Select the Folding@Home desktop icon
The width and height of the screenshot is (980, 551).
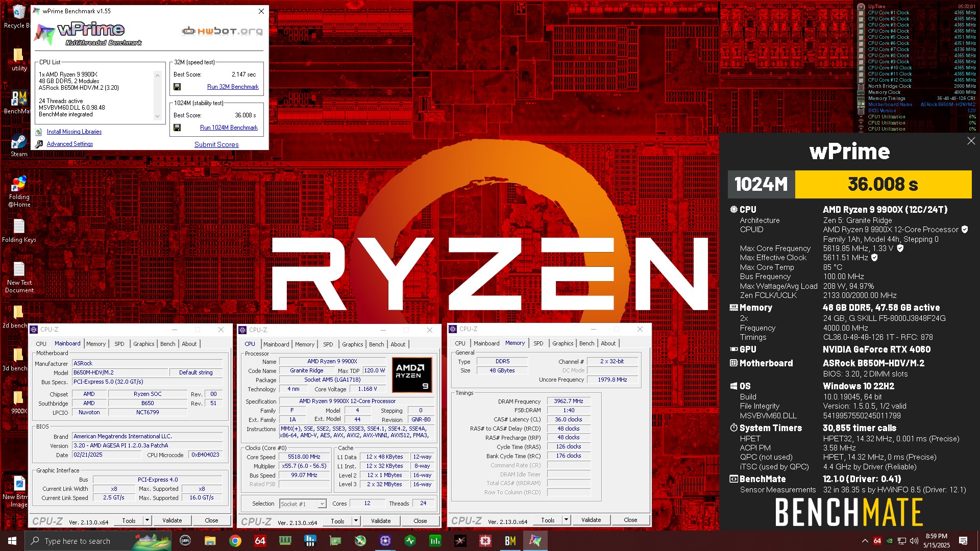point(19,192)
